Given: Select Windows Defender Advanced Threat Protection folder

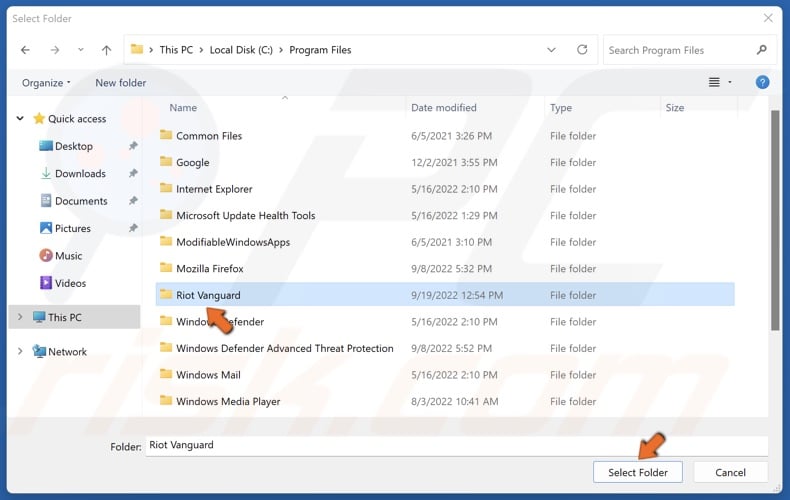Looking at the screenshot, I should (x=445, y=348).
